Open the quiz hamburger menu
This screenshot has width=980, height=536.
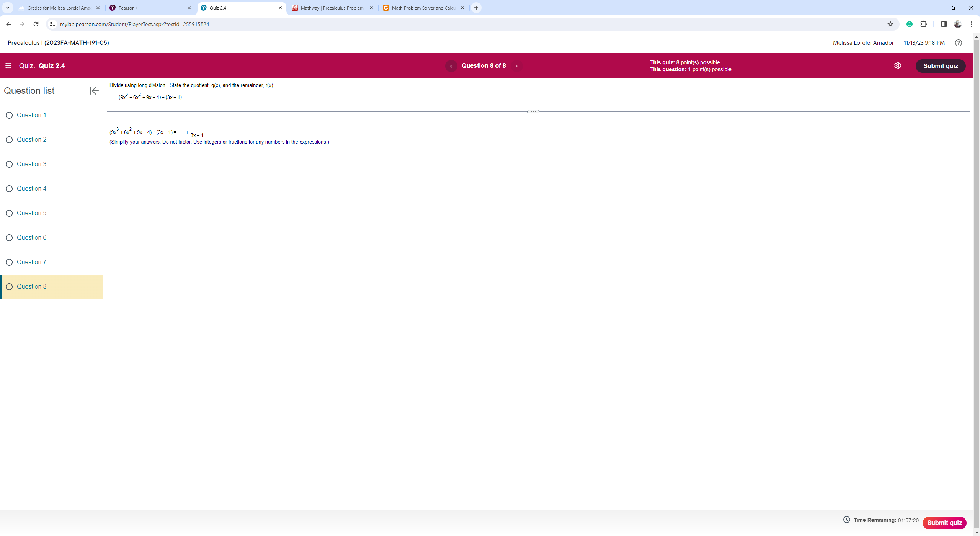8,65
